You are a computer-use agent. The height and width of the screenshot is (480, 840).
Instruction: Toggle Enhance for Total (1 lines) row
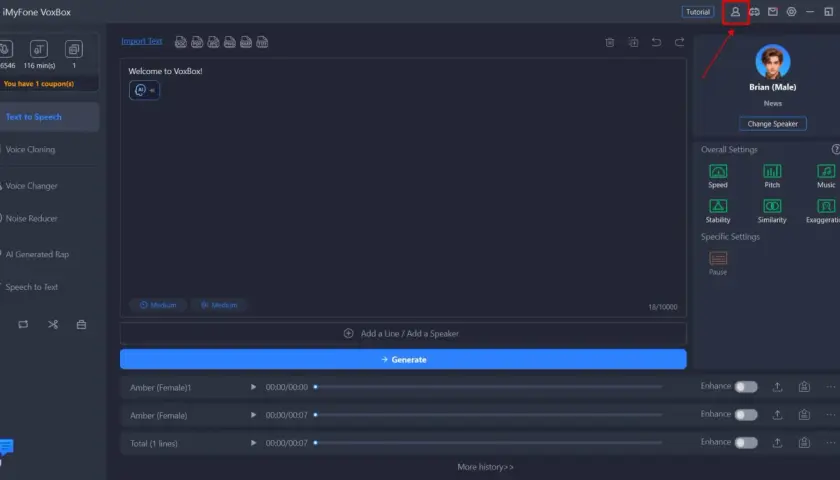[746, 442]
